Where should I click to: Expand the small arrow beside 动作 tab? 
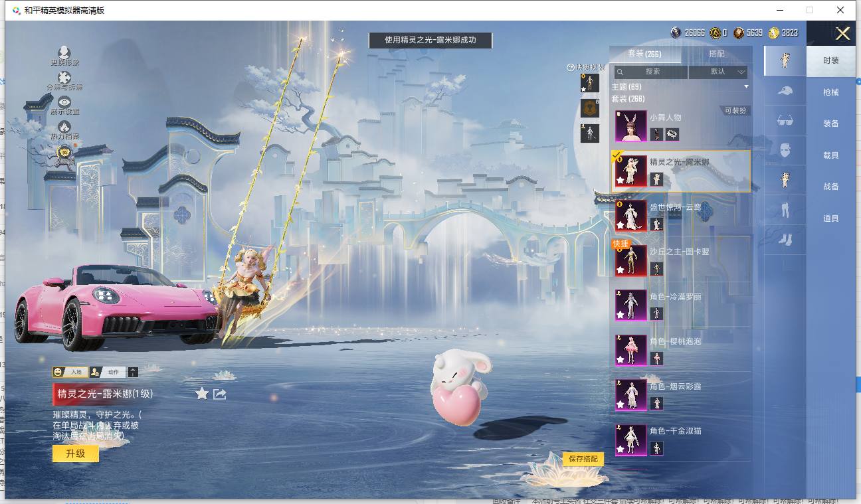[133, 373]
